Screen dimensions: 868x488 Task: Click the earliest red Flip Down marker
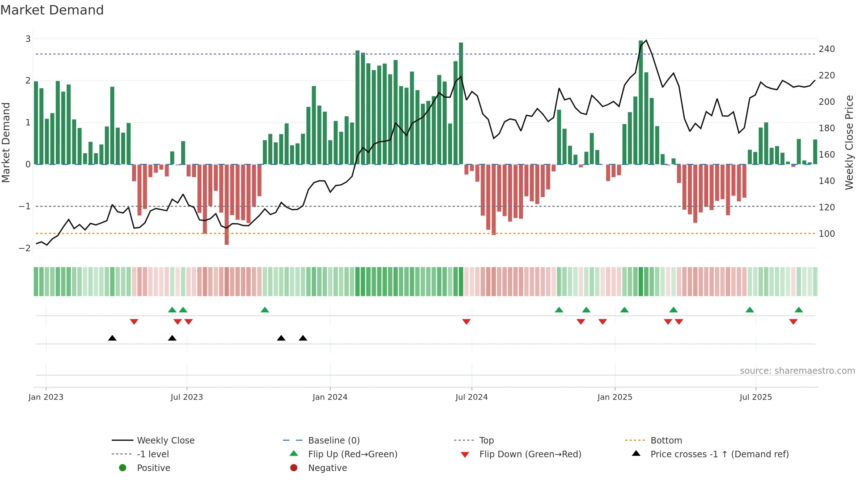[x=134, y=322]
